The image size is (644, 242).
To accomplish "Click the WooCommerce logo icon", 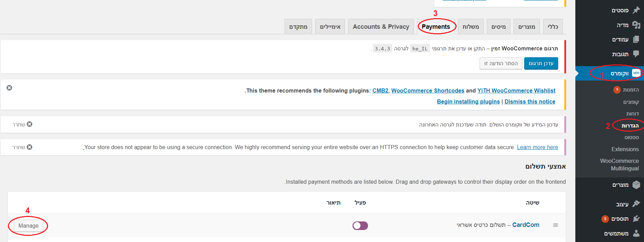I will [636, 73].
